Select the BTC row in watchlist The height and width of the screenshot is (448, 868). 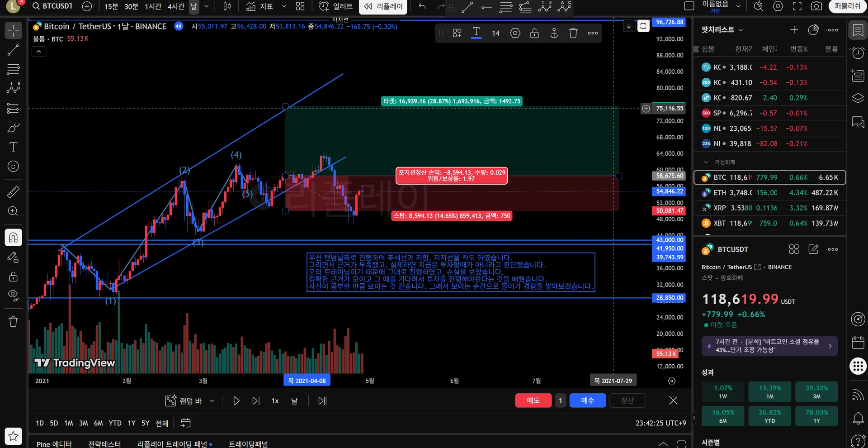click(769, 177)
